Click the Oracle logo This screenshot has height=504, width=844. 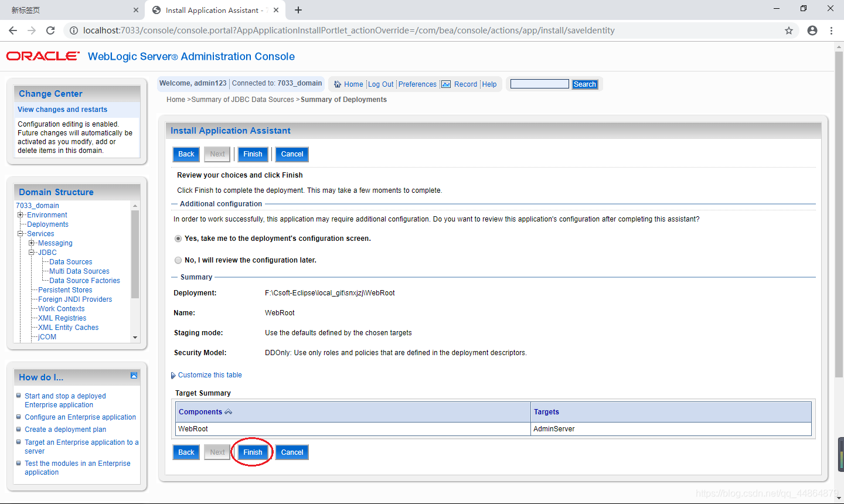43,56
